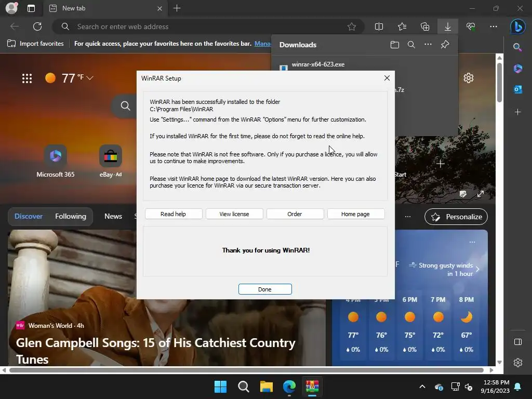Open sidebar Search icon
532x399 pixels.
coord(517,47)
